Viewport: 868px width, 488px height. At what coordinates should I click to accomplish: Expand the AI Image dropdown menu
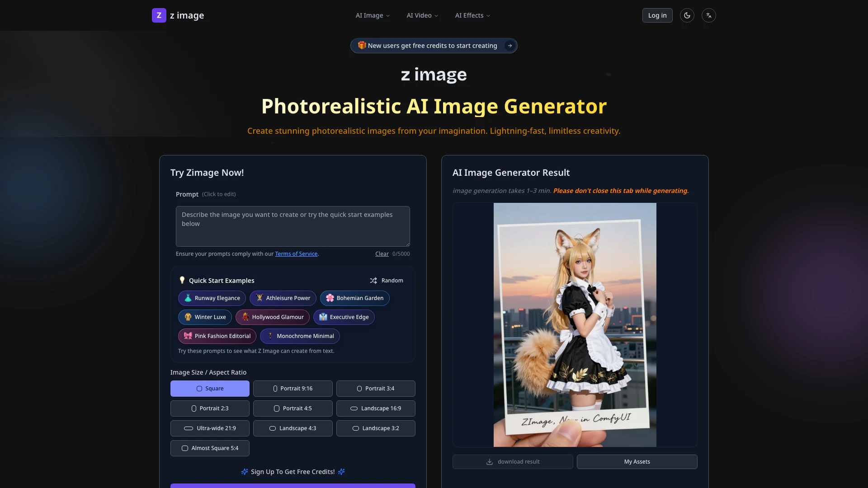pyautogui.click(x=373, y=15)
